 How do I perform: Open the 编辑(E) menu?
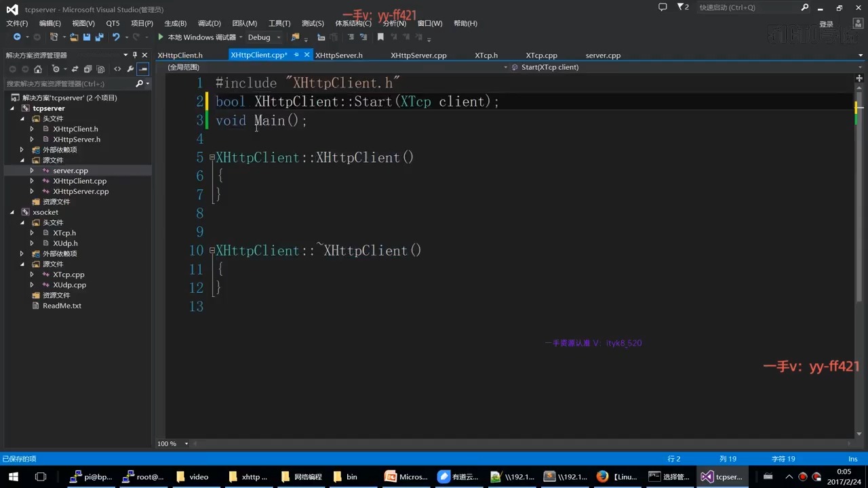coord(50,23)
